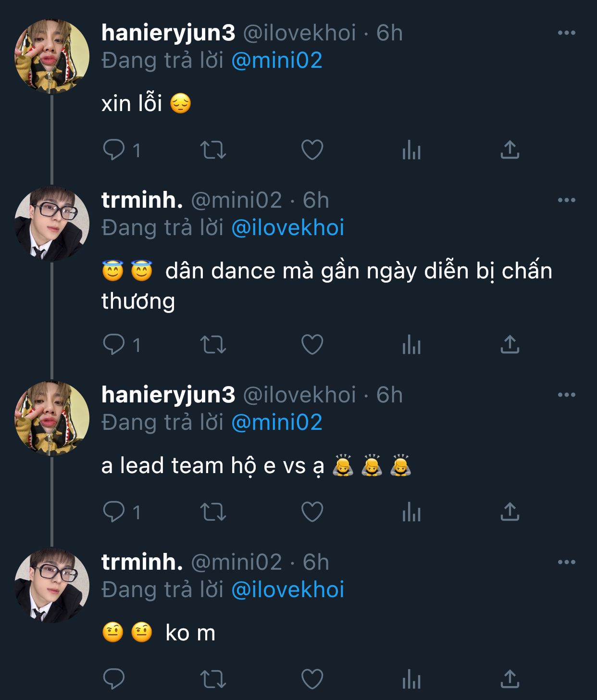Image resolution: width=597 pixels, height=700 pixels.
Task: Open more options on "ko m" tweet
Action: click(566, 562)
